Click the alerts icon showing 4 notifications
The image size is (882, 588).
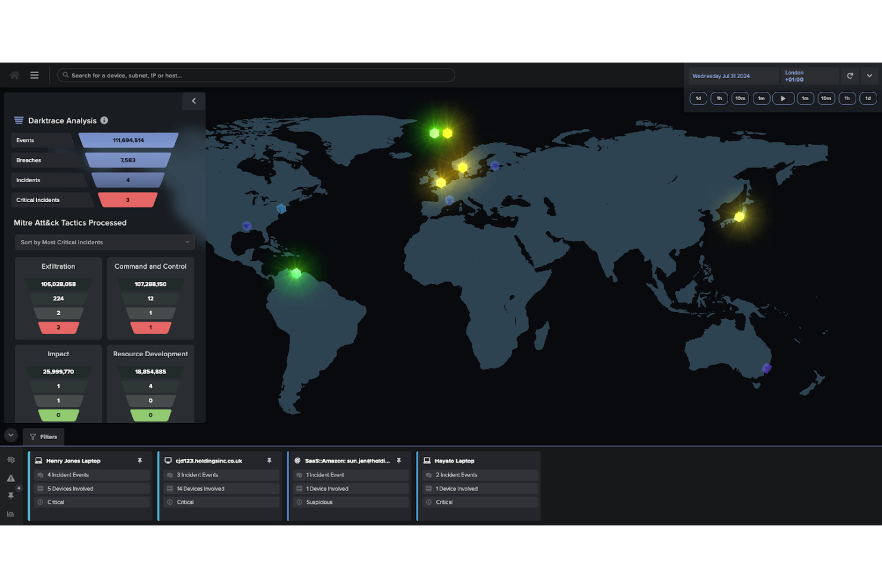click(11, 478)
